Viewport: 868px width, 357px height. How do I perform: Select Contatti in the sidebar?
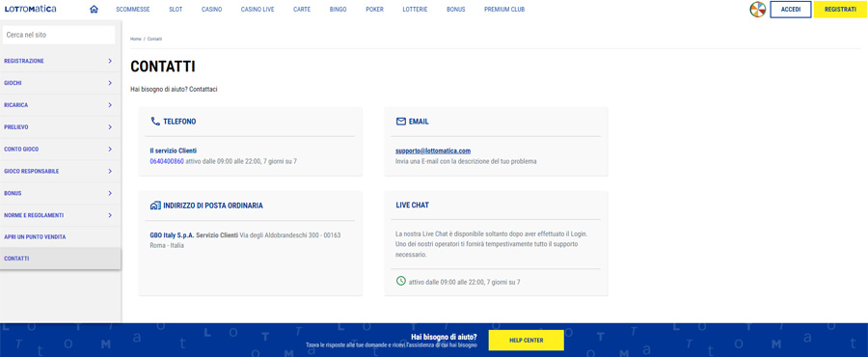[61, 259]
